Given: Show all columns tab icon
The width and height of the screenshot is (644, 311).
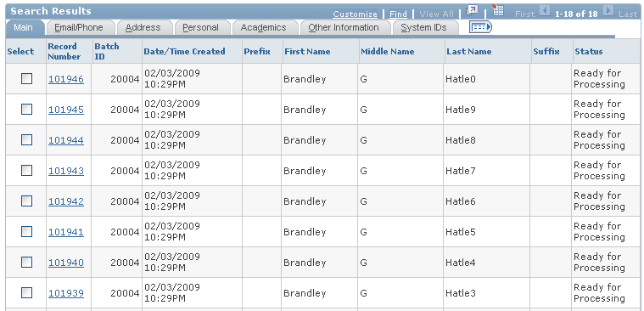Looking at the screenshot, I should [x=480, y=27].
